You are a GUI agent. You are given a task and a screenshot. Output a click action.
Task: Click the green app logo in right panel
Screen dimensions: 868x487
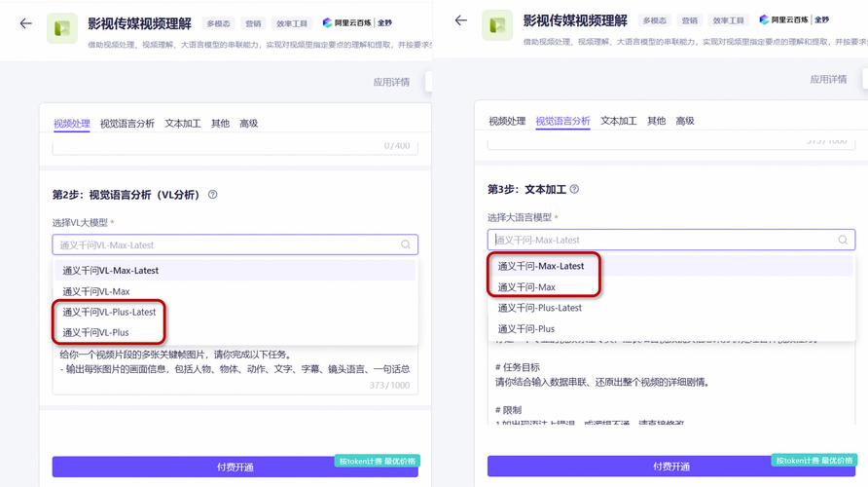497,25
